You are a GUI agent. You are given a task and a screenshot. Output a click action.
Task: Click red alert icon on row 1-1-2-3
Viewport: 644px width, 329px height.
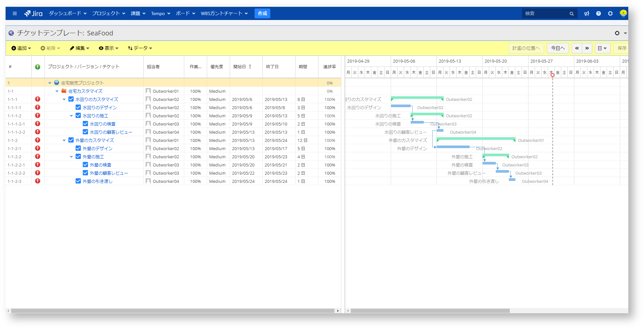tap(38, 181)
